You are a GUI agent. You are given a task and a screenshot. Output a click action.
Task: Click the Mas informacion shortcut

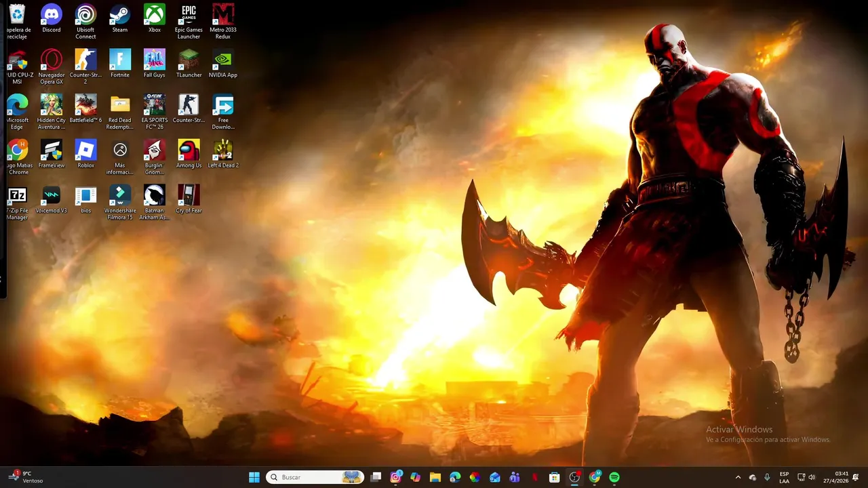[120, 158]
